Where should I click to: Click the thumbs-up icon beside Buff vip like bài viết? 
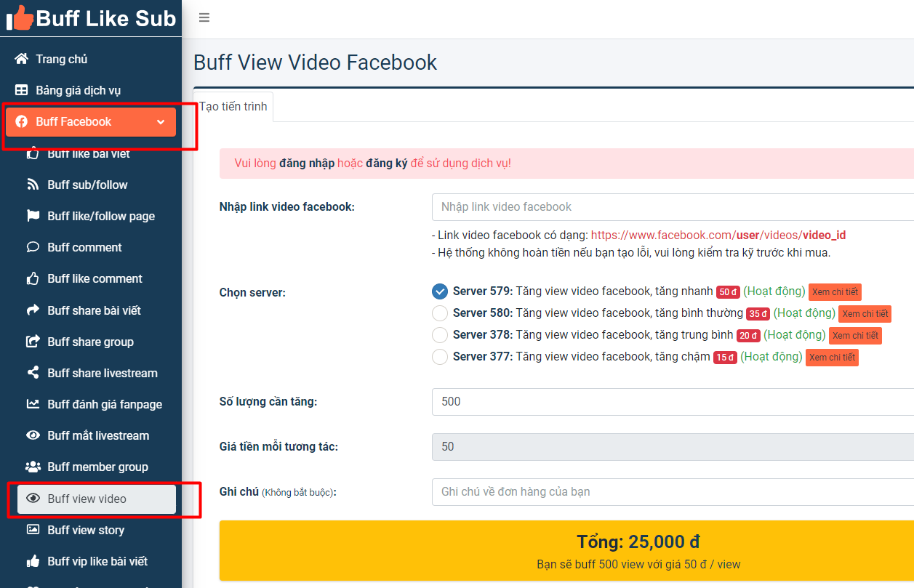click(33, 561)
